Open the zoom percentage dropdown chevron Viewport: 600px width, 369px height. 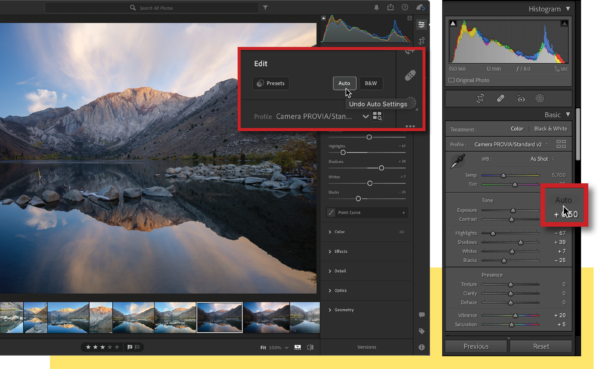point(286,348)
